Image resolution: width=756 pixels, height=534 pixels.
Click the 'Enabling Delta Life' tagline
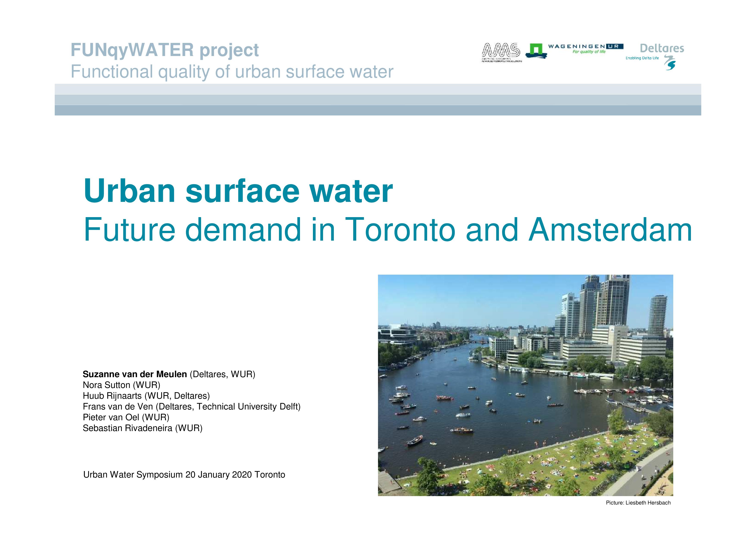tap(642, 58)
